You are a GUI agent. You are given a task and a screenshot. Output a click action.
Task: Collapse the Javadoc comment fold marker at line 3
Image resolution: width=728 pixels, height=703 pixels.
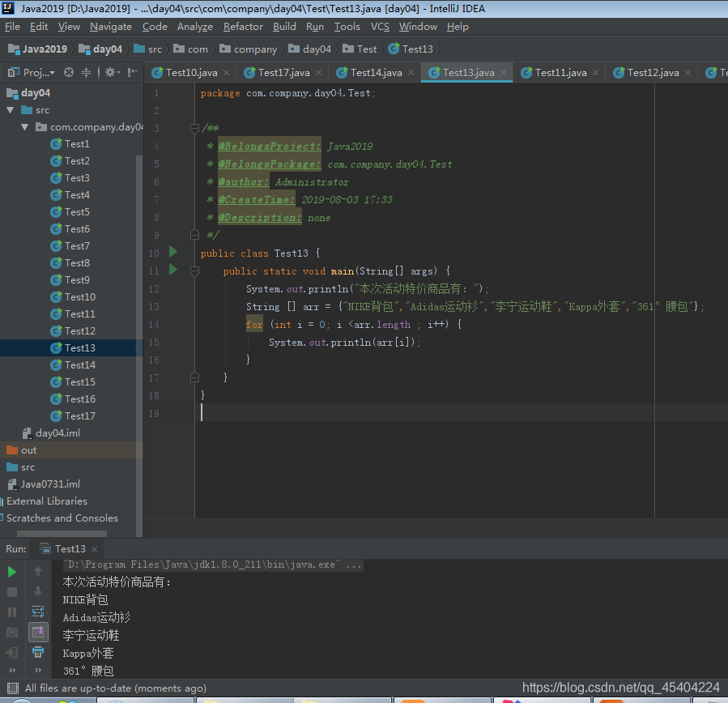194,128
